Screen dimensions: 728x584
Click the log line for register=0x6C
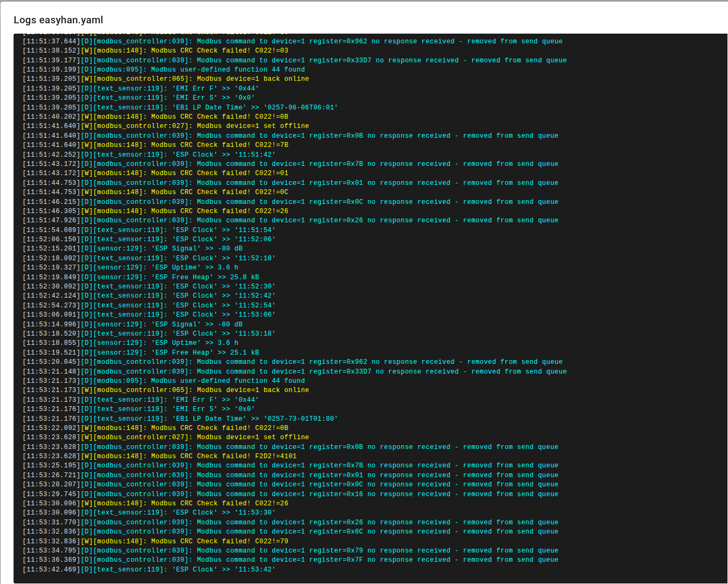(290, 531)
